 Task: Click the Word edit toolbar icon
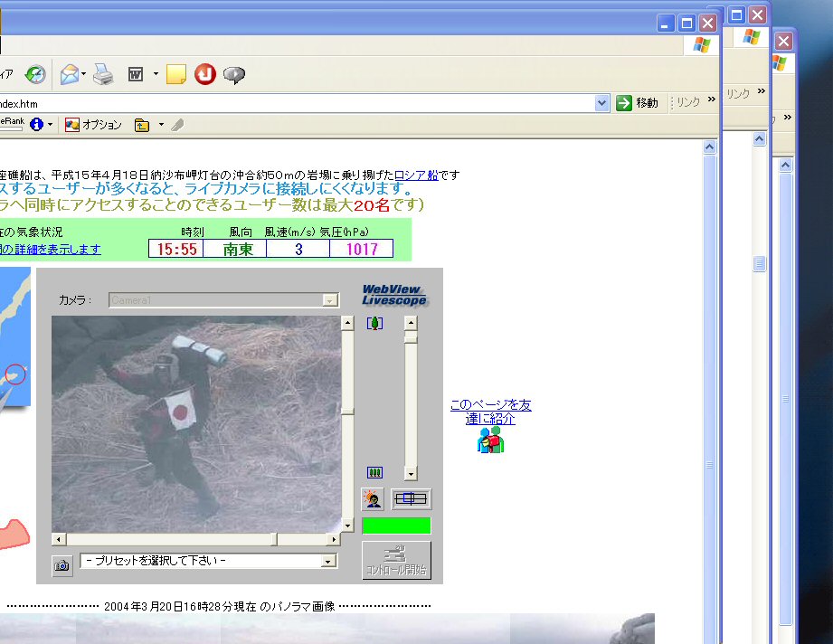[137, 75]
